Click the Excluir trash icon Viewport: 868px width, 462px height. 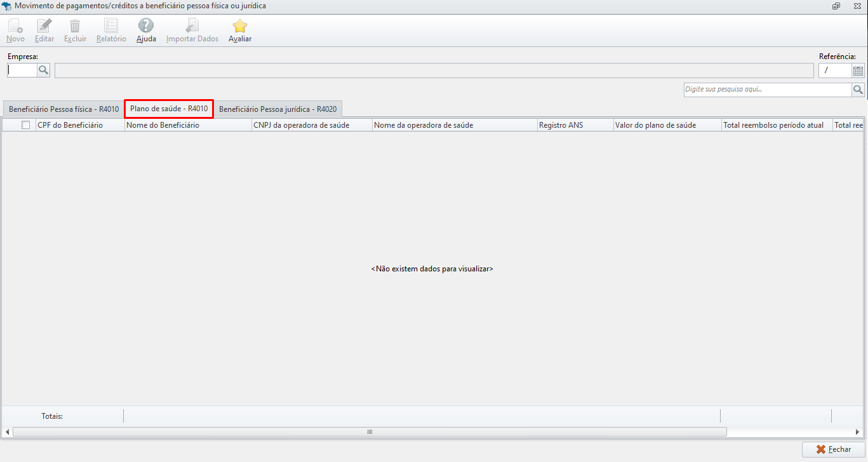pyautogui.click(x=75, y=26)
